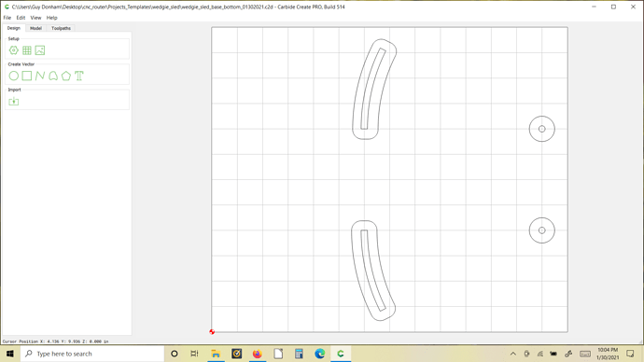
Task: Open the Edit menu
Action: tap(21, 18)
